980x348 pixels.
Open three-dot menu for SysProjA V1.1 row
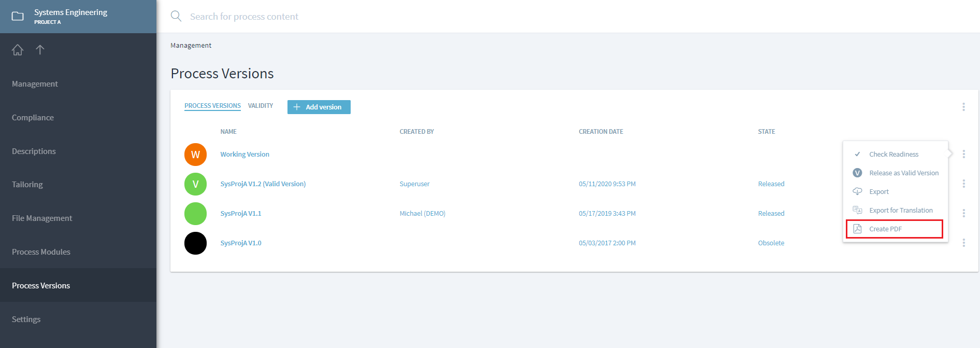[963, 213]
